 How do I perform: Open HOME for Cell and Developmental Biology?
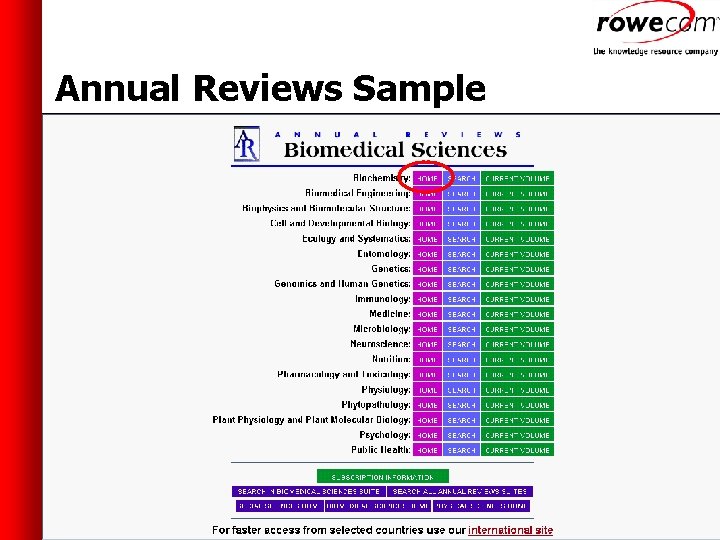click(x=427, y=224)
